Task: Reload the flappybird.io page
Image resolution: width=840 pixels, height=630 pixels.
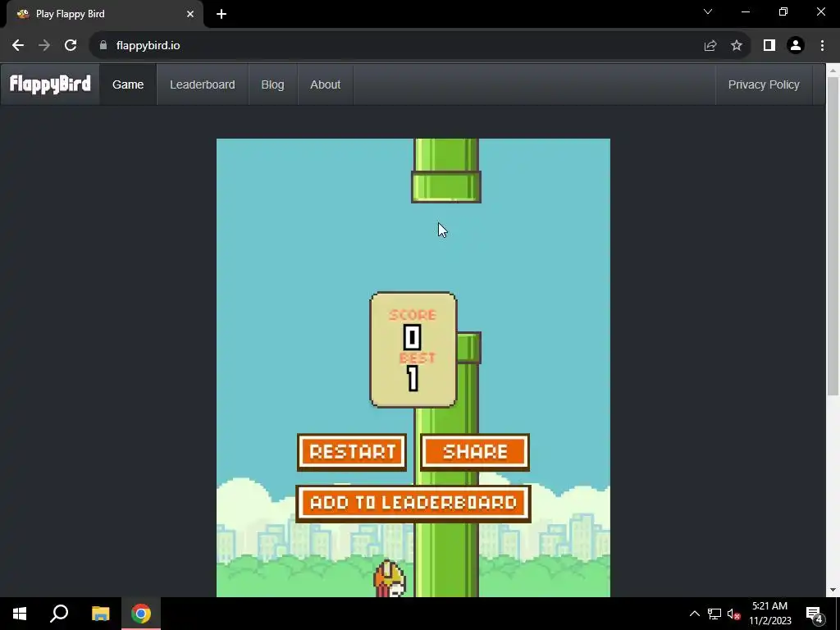Action: tap(71, 46)
